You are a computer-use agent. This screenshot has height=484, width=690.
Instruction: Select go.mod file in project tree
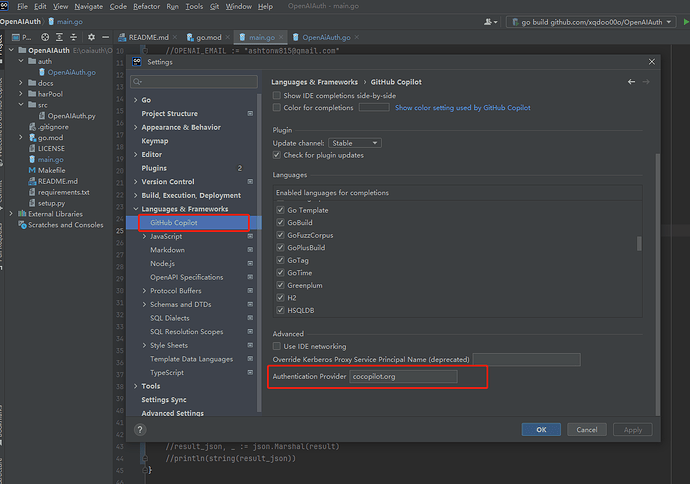point(46,138)
